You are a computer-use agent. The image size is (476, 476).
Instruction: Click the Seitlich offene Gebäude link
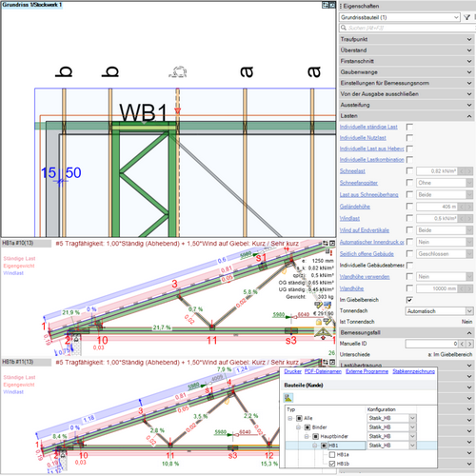[367, 254]
